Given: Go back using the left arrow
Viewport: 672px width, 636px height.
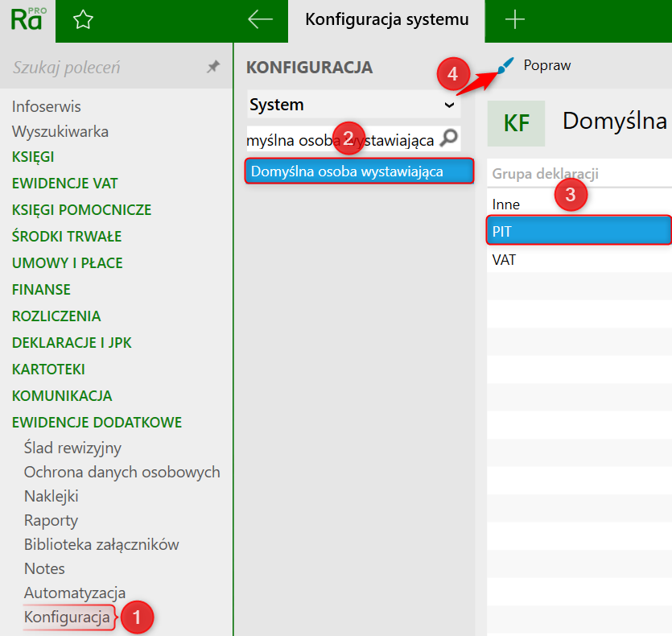Looking at the screenshot, I should pyautogui.click(x=260, y=19).
